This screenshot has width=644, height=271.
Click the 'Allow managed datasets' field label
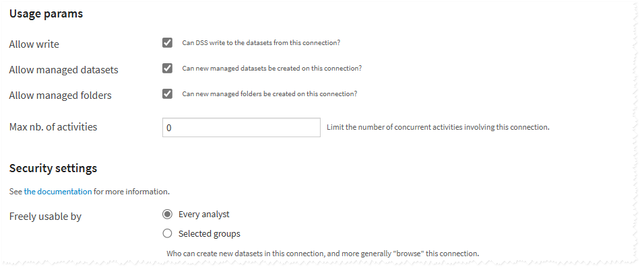(x=63, y=70)
